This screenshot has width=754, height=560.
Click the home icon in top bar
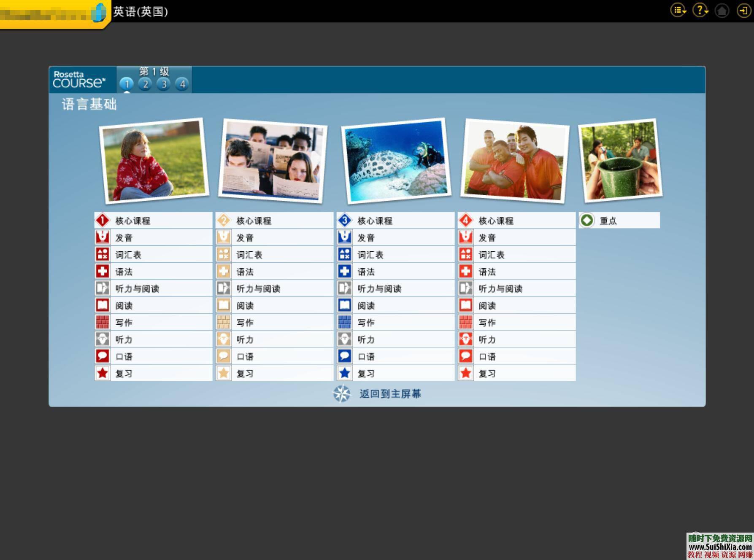pyautogui.click(x=722, y=11)
